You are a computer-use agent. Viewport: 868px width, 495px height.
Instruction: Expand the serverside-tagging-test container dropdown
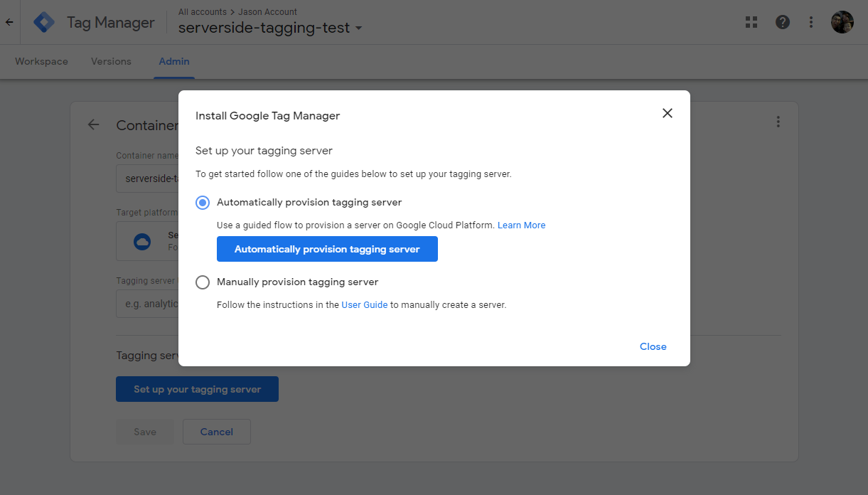pyautogui.click(x=358, y=28)
